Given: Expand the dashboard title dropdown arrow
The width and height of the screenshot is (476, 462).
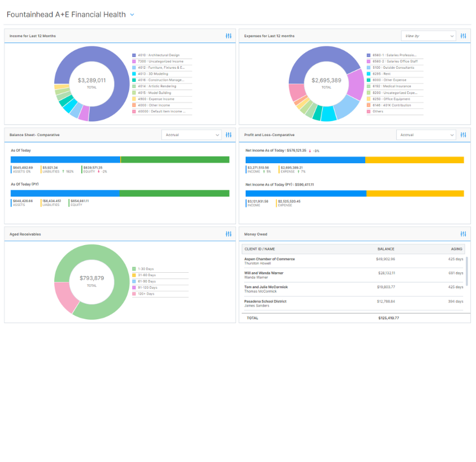Looking at the screenshot, I should coord(132,15).
